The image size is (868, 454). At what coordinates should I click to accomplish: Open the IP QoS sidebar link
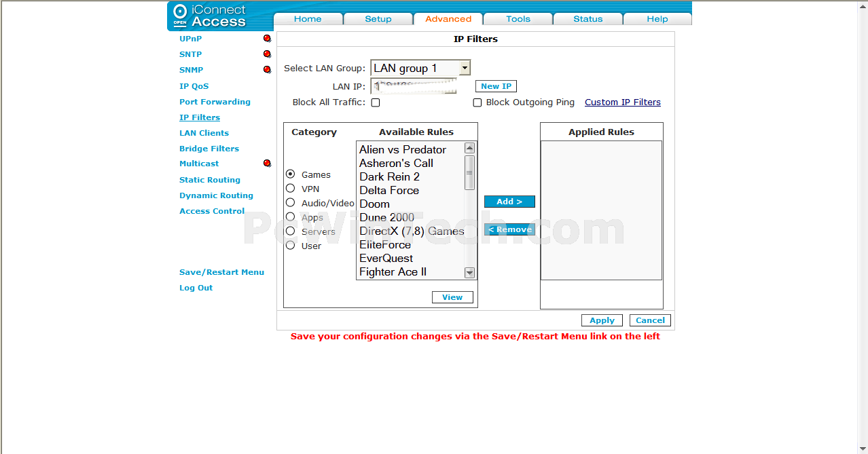click(x=194, y=86)
